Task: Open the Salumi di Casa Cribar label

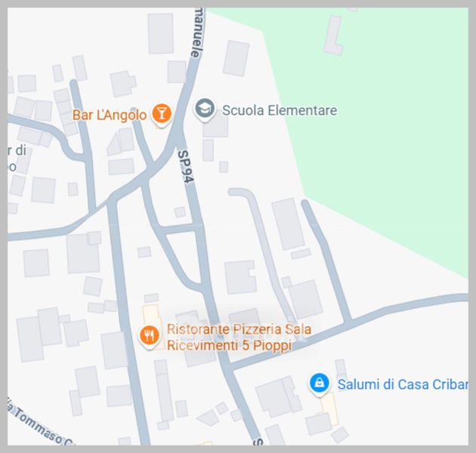Action: (x=403, y=384)
